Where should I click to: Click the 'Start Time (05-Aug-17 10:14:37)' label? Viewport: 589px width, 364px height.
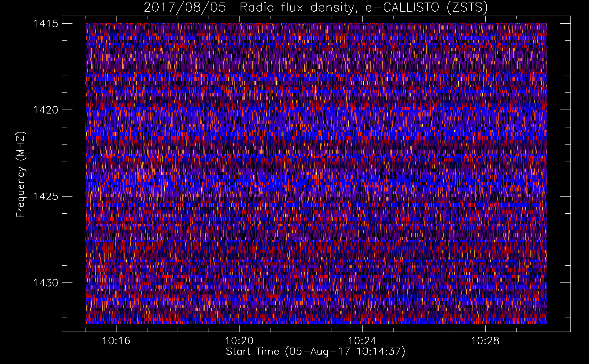316,352
